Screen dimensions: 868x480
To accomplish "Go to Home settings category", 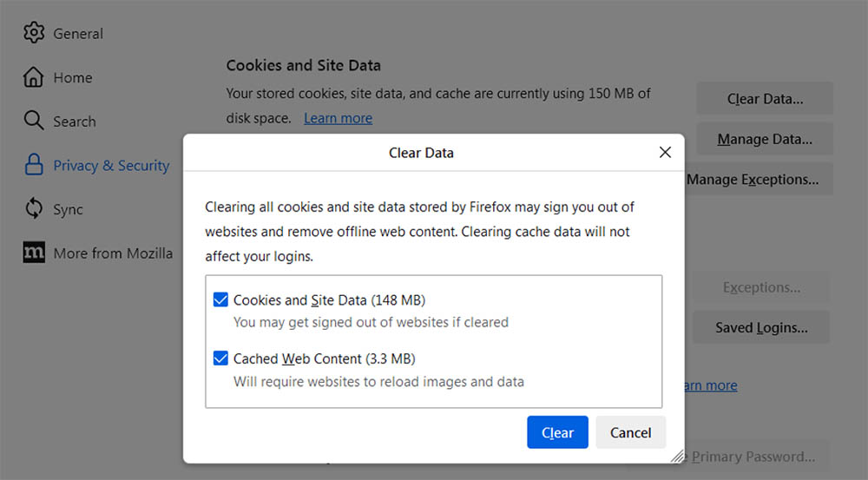I will pyautogui.click(x=73, y=77).
